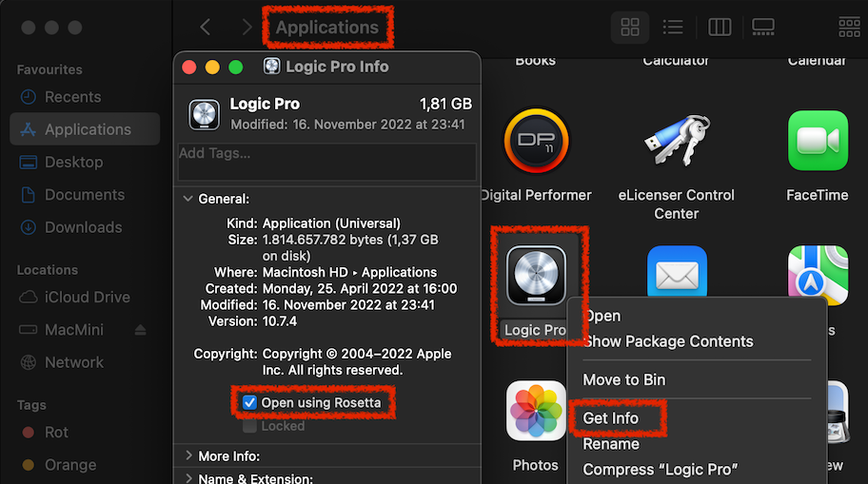Choose Get Info from context menu

(611, 418)
